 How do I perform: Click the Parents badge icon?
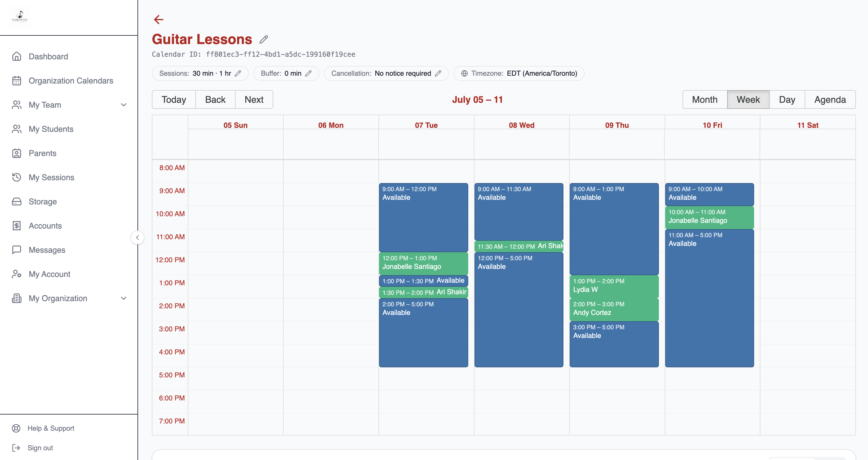pyautogui.click(x=16, y=153)
